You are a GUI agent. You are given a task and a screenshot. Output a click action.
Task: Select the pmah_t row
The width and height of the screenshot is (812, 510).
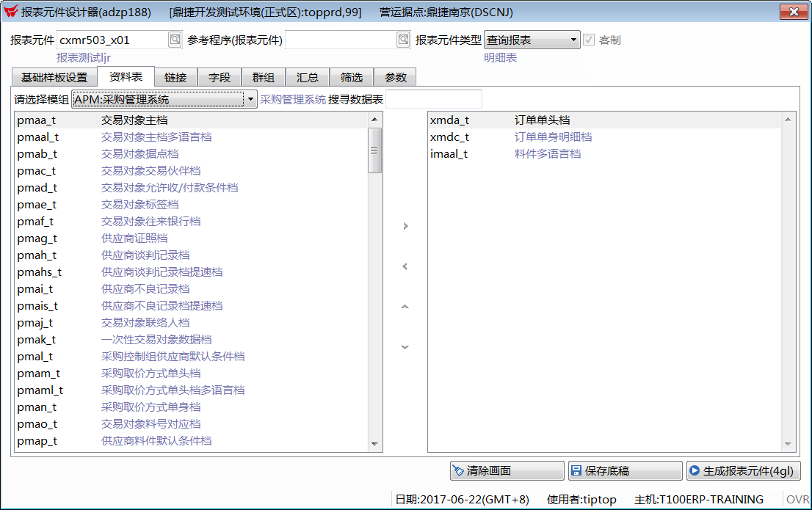pos(192,255)
